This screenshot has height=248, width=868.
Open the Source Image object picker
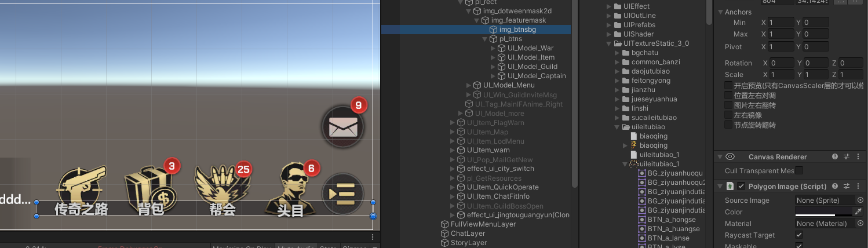860,200
